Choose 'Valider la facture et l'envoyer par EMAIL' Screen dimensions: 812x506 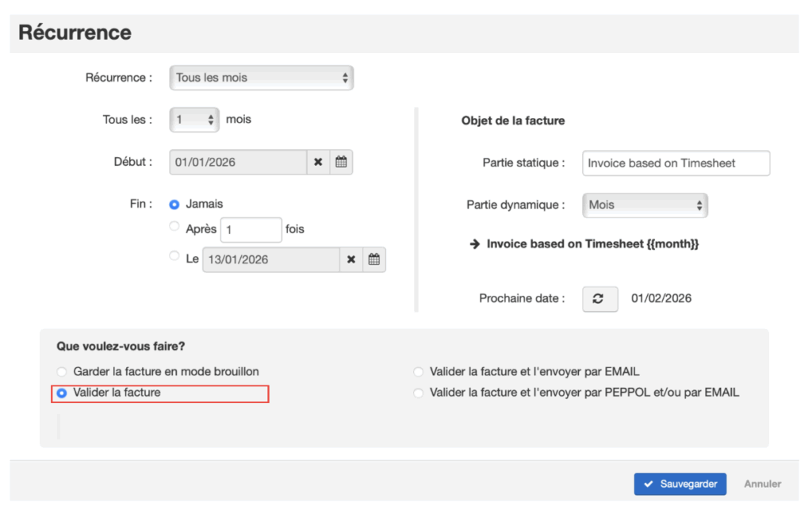tap(418, 371)
